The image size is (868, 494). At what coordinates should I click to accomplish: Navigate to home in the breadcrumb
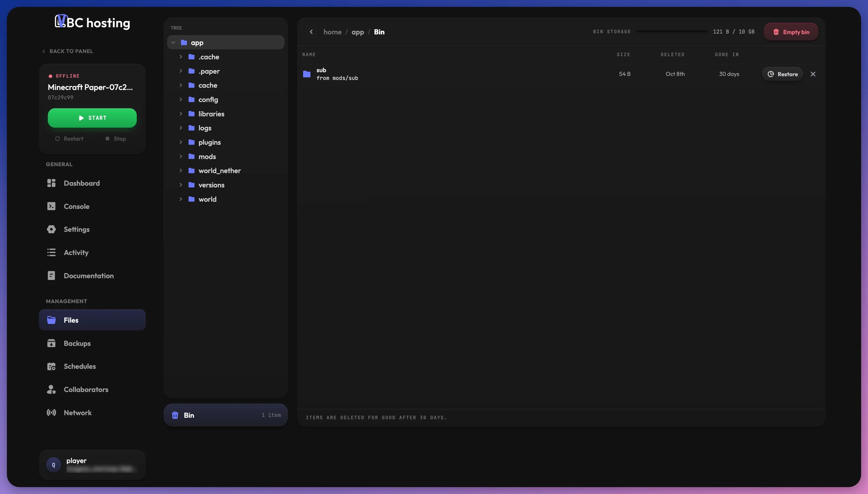[333, 32]
